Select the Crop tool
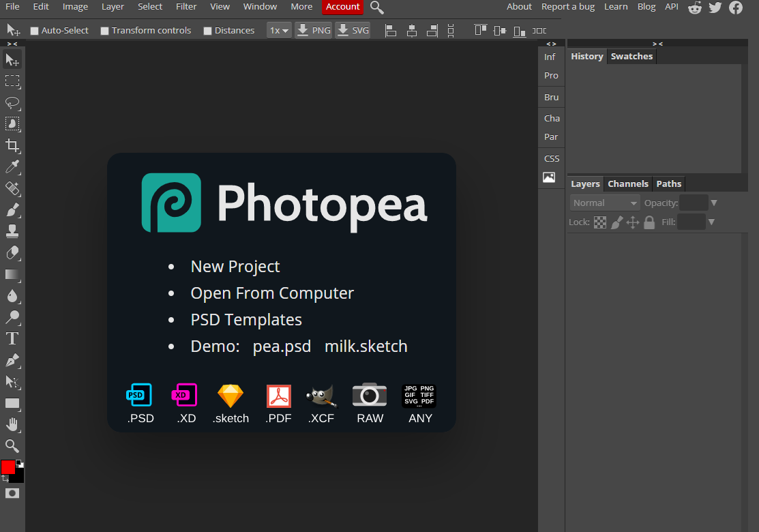The height and width of the screenshot is (532, 759). 12,145
